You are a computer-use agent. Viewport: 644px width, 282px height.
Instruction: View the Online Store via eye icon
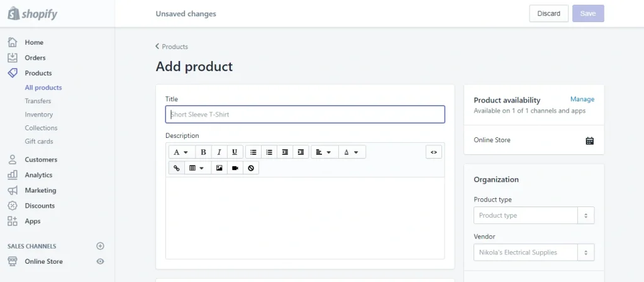[x=100, y=261]
